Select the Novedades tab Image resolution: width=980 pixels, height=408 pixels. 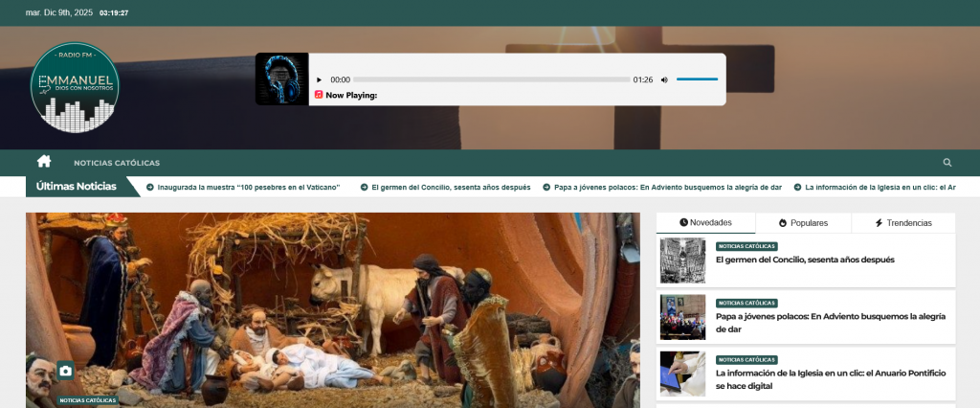(705, 223)
